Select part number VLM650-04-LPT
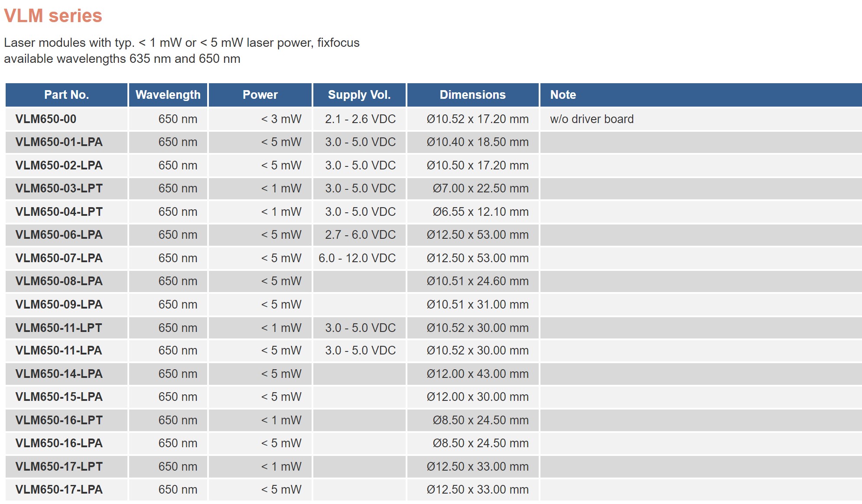Viewport: 862px width, 504px height. (x=59, y=212)
